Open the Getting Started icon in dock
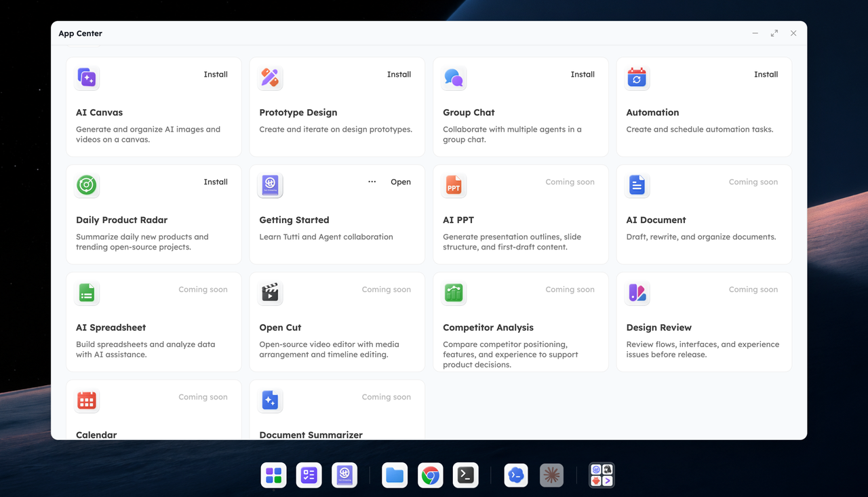 pos(344,475)
